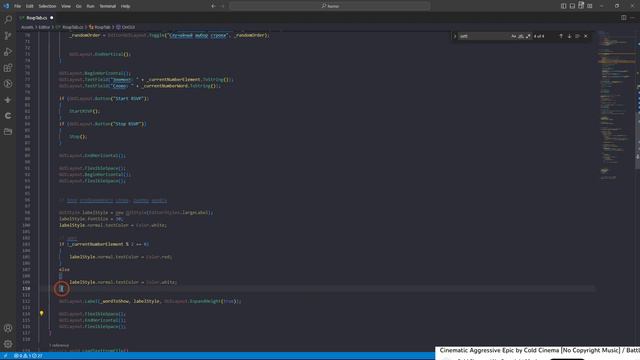Screen dimensions: 640x360
Task: Click line number 110 in gutter
Action: point(27,289)
